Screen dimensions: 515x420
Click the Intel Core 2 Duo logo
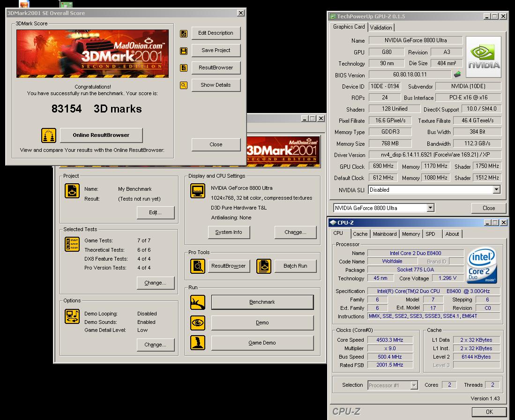pyautogui.click(x=482, y=265)
